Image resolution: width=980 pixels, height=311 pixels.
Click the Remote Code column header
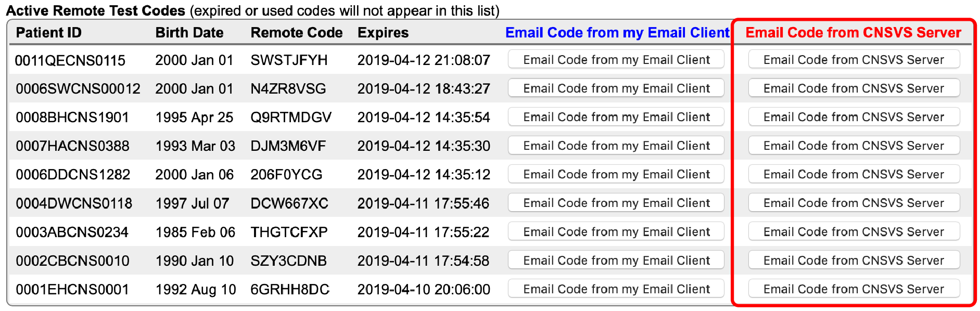(296, 33)
